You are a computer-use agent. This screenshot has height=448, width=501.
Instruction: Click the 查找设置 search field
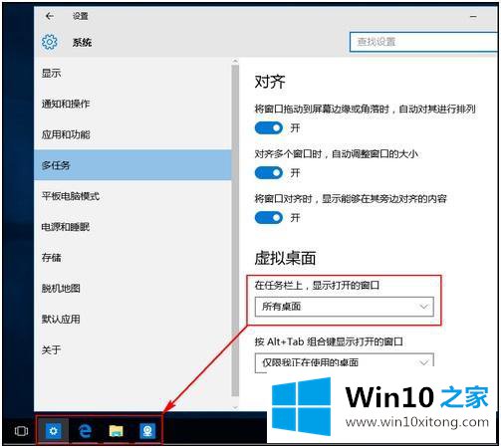tap(424, 42)
